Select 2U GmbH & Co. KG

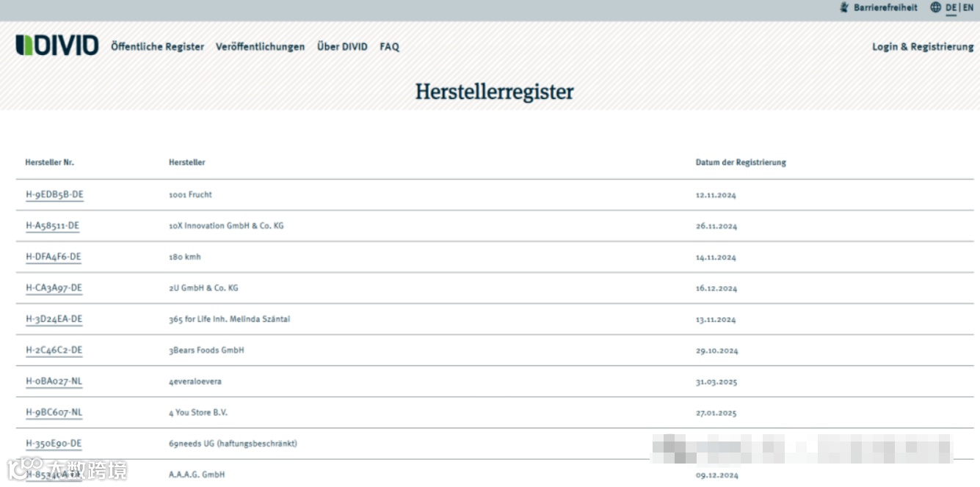(x=203, y=288)
